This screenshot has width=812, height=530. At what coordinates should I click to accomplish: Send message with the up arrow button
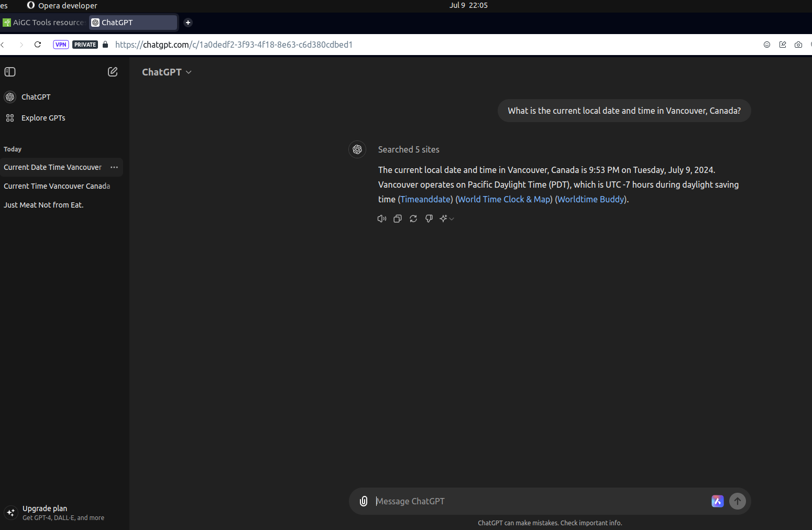point(738,501)
